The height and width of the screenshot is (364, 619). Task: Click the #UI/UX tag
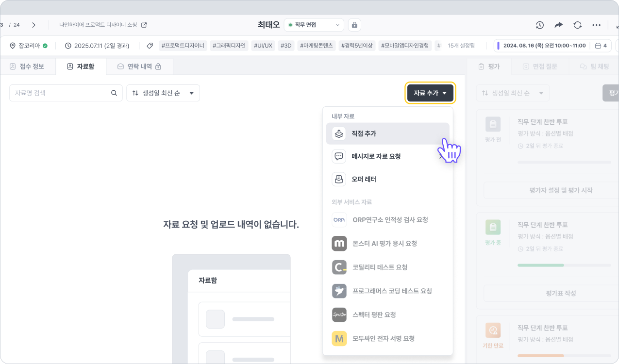pyautogui.click(x=263, y=46)
